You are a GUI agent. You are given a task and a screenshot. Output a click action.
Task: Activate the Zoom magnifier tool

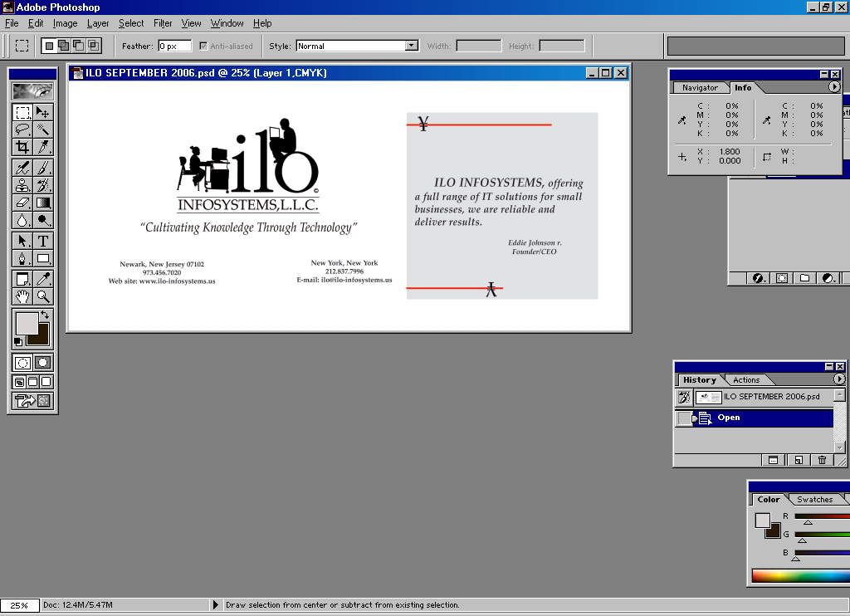point(43,296)
